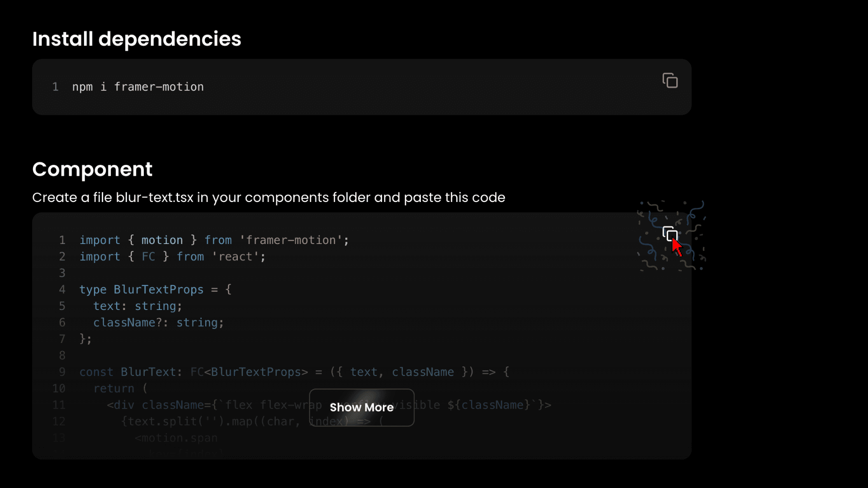
Task: Click line number 1 of install block
Action: [56, 87]
